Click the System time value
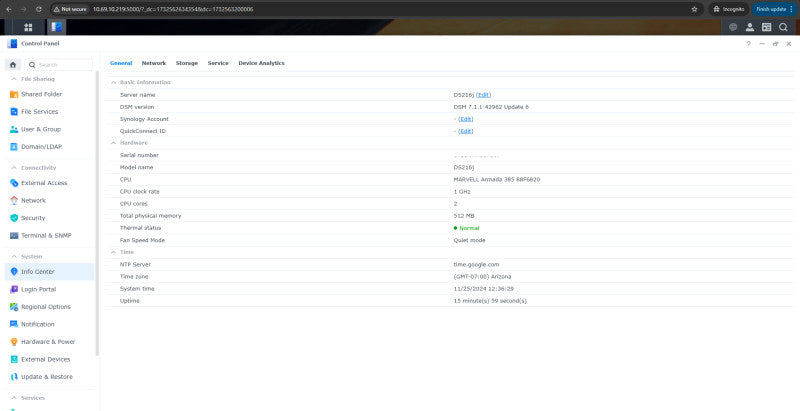Viewport: 800px width, 411px height. click(483, 289)
